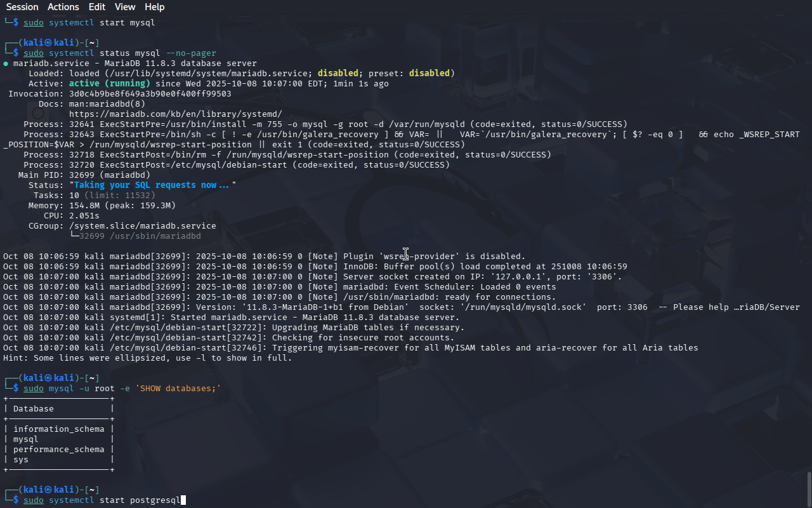Viewport: 812px width, 508px height.
Task: Click the green status dot beside mariadb.service
Action: click(x=6, y=63)
